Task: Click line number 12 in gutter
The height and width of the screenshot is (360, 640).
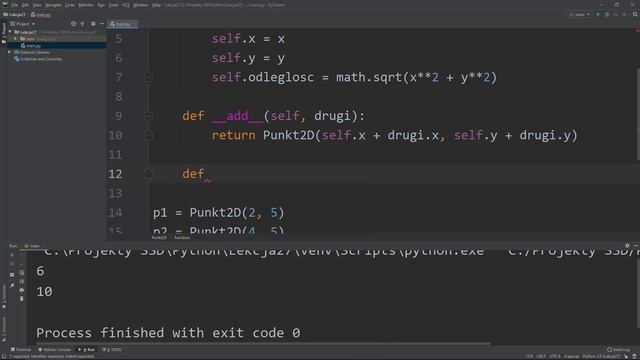Action: point(115,174)
